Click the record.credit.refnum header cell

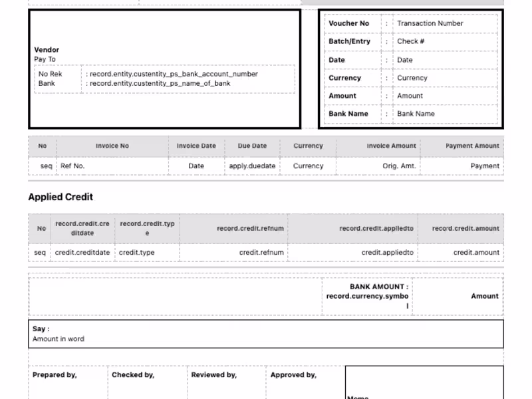[234, 229]
